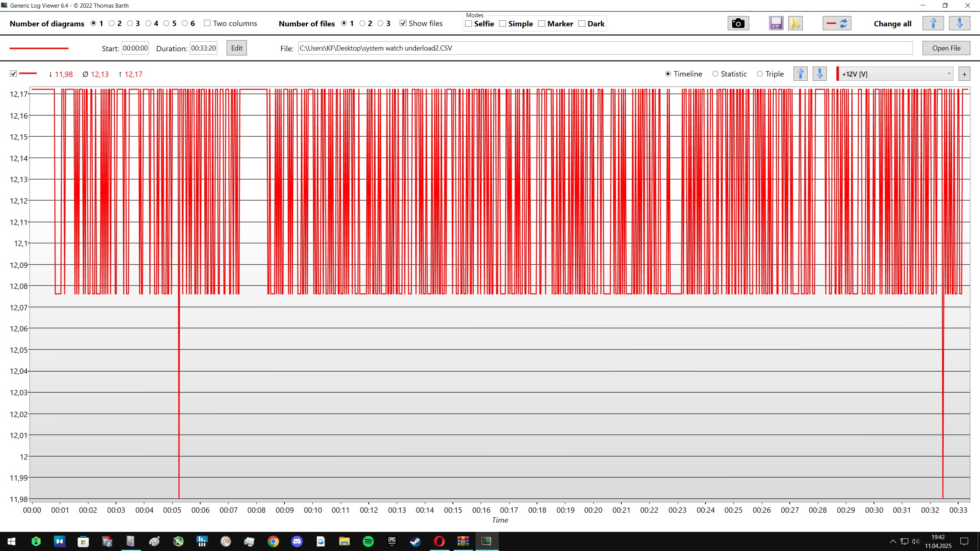Click the Duration input field
Viewport: 980px width, 551px height.
point(203,48)
